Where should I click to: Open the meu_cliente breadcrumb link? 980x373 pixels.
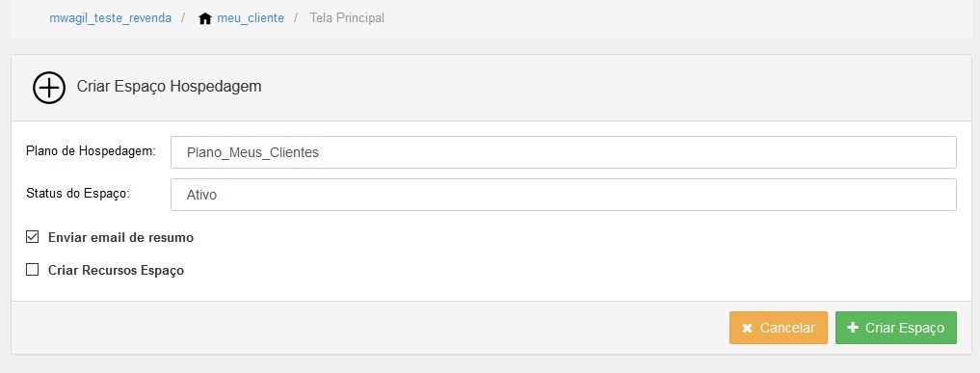251,18
